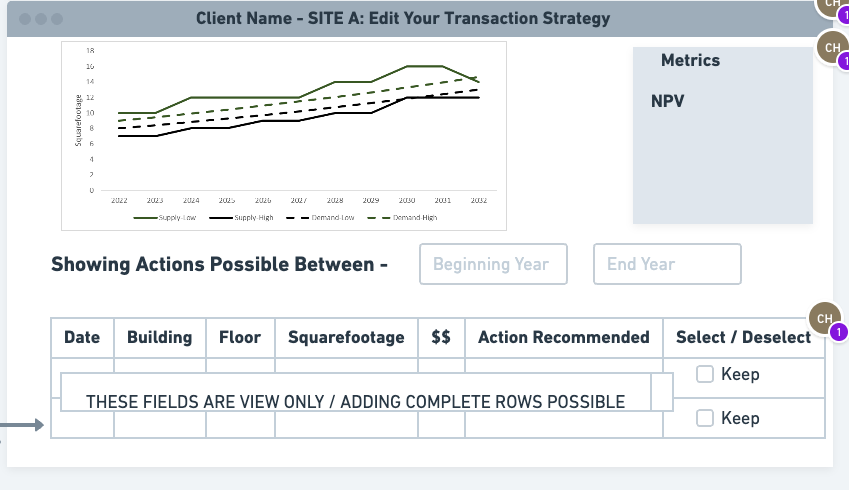Click the middle gray window control dot

point(41,19)
